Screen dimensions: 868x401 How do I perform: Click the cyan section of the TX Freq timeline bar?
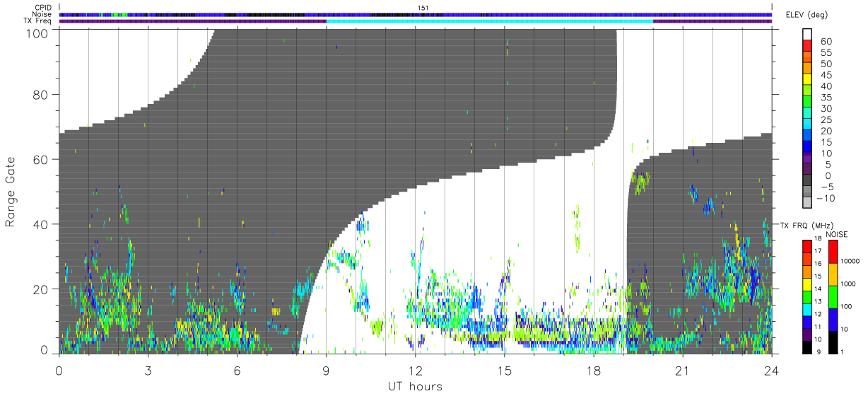[490, 21]
